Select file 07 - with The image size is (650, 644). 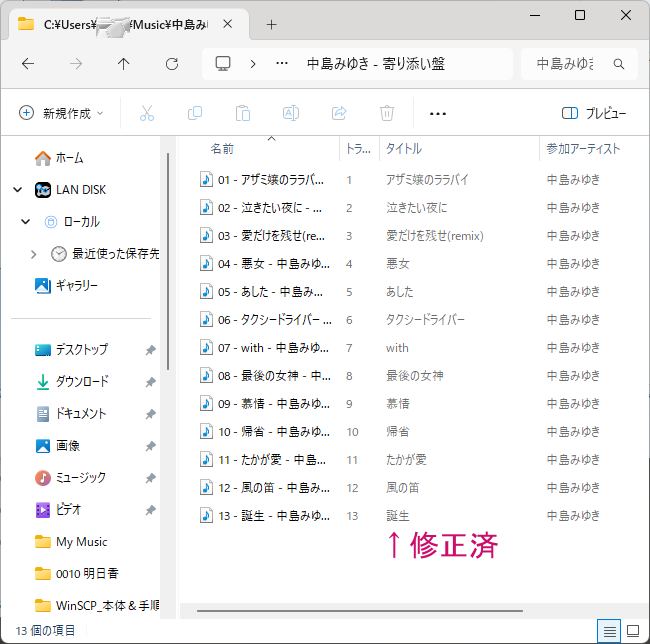click(x=265, y=348)
